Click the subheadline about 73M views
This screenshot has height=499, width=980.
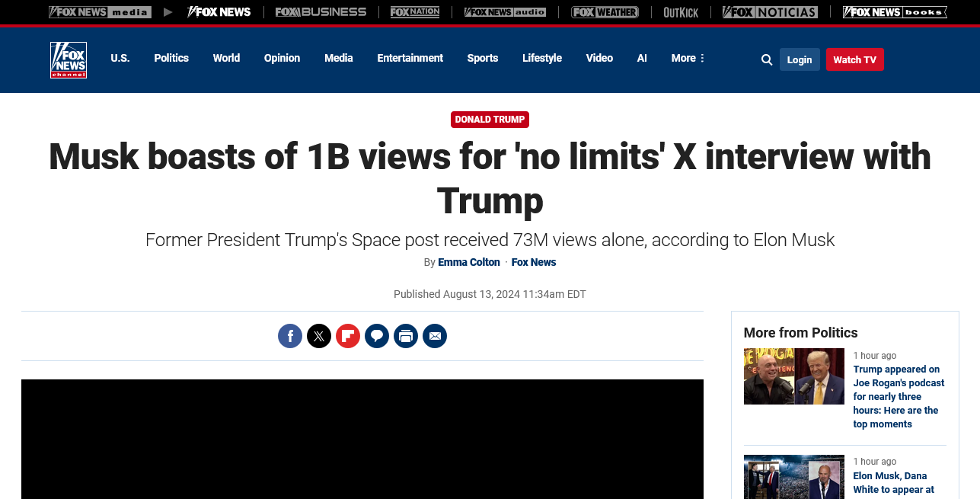pos(490,240)
